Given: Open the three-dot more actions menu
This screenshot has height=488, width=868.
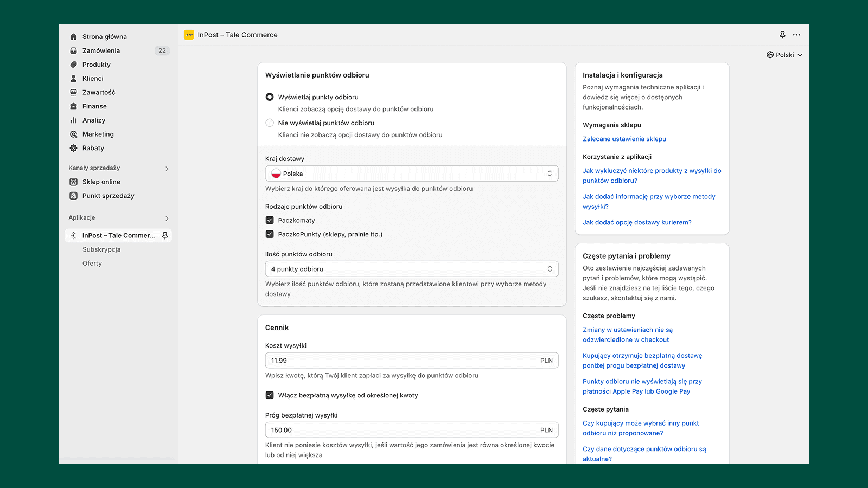Looking at the screenshot, I should [796, 35].
